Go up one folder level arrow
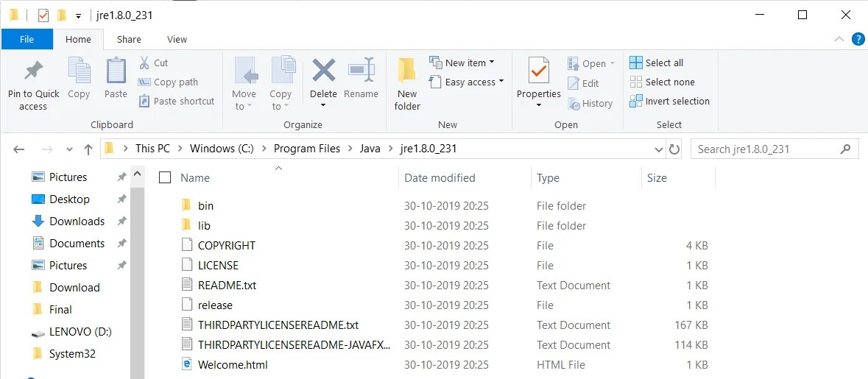 coord(88,149)
